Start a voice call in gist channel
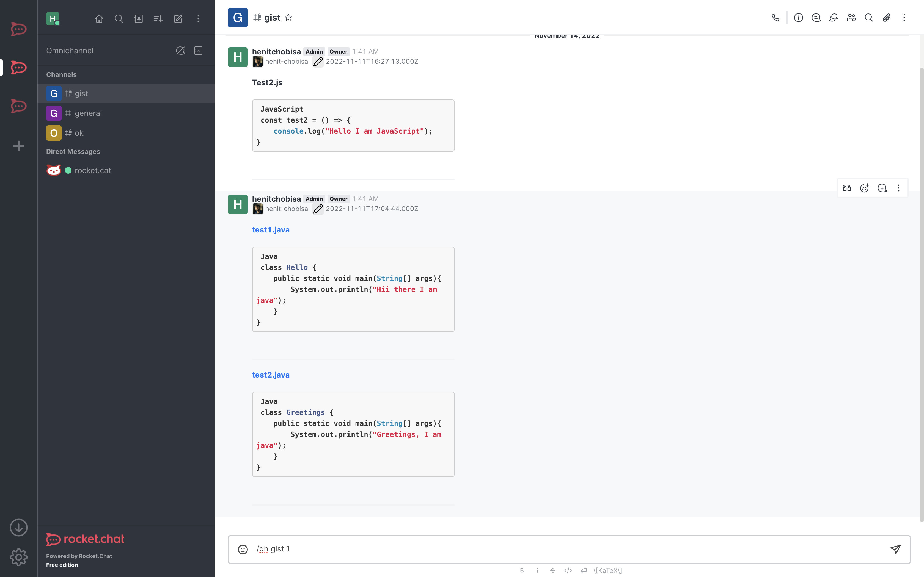This screenshot has width=924, height=577. [775, 18]
